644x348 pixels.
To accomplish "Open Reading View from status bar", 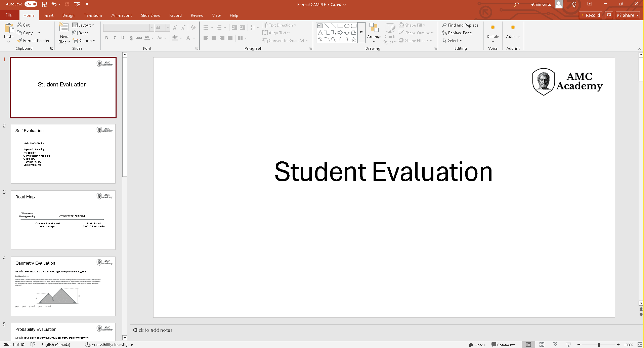I will [x=555, y=345].
